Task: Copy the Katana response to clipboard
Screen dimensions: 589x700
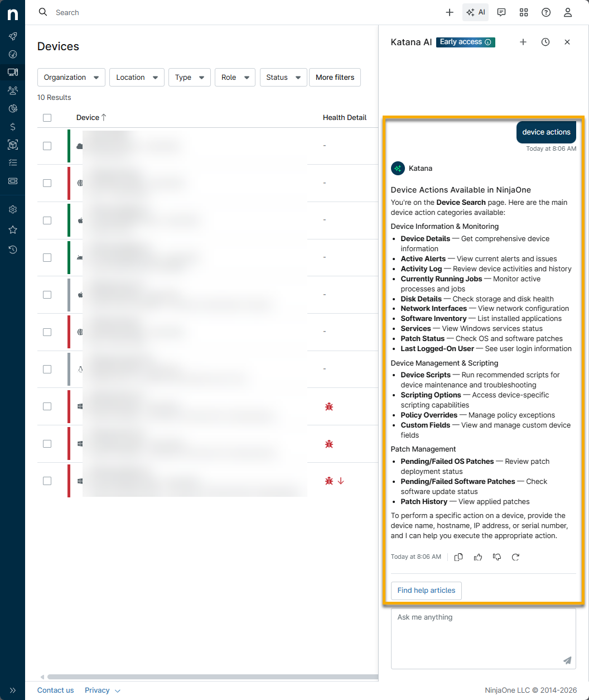Action: [x=458, y=557]
